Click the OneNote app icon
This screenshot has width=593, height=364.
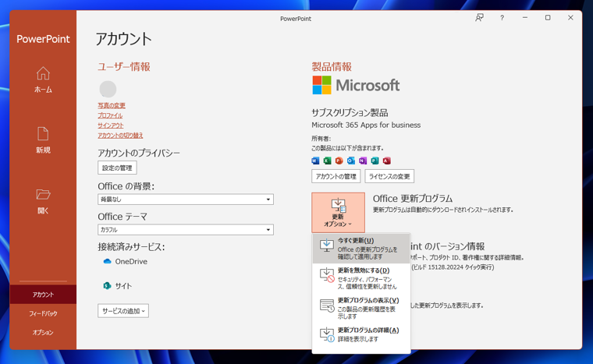(363, 161)
